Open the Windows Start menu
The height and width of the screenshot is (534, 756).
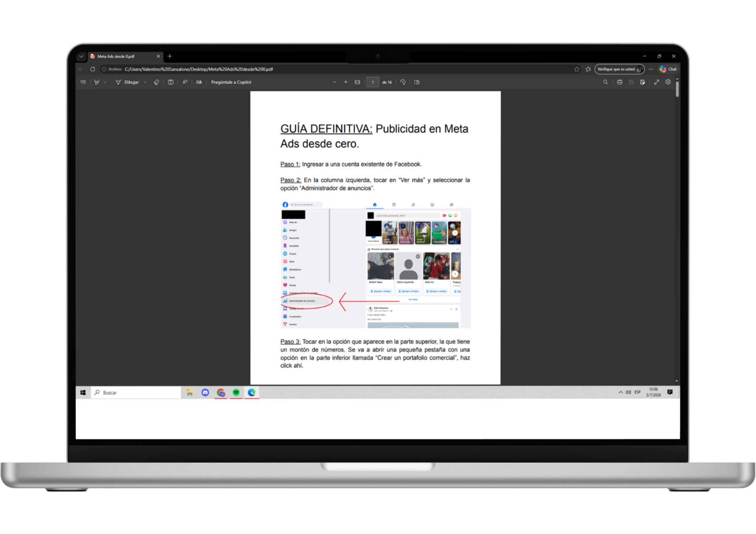(83, 393)
